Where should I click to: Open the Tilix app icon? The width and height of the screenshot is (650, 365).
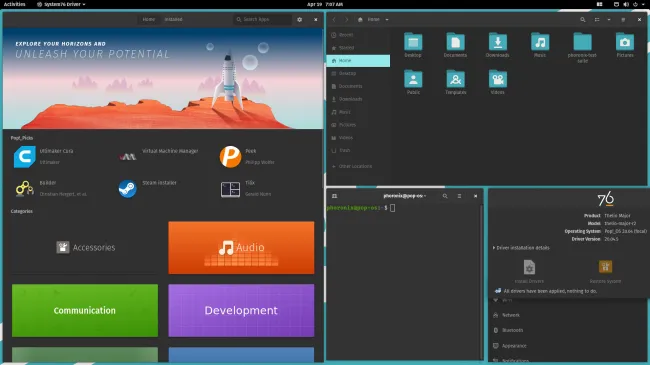[x=230, y=189]
